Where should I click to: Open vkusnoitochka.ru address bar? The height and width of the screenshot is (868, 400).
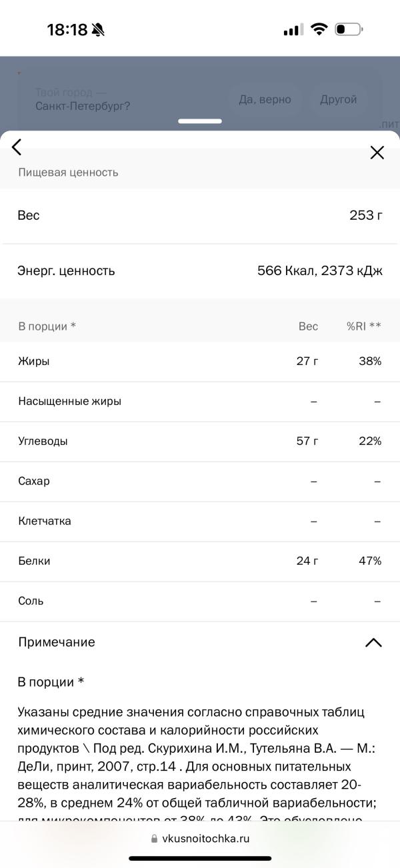200,839
